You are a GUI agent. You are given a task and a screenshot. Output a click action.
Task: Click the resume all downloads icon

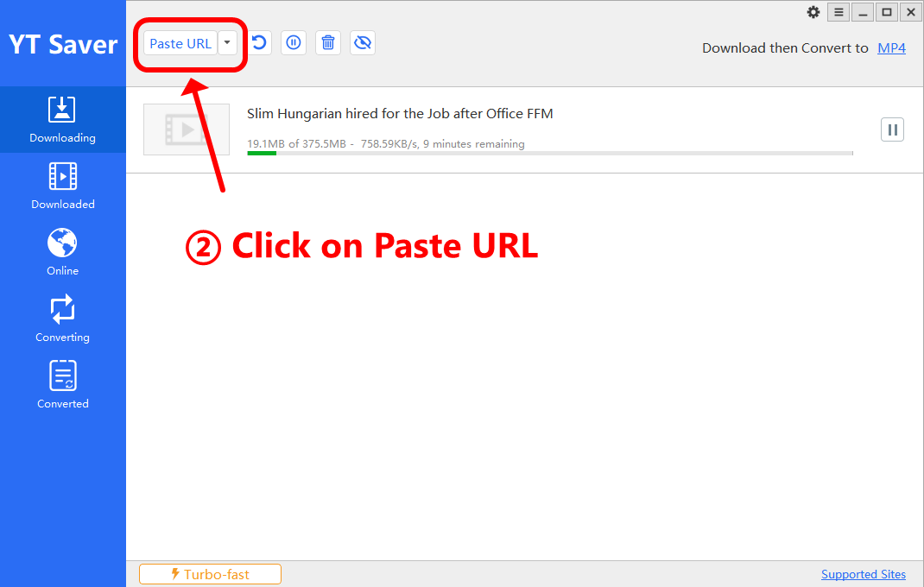259,43
